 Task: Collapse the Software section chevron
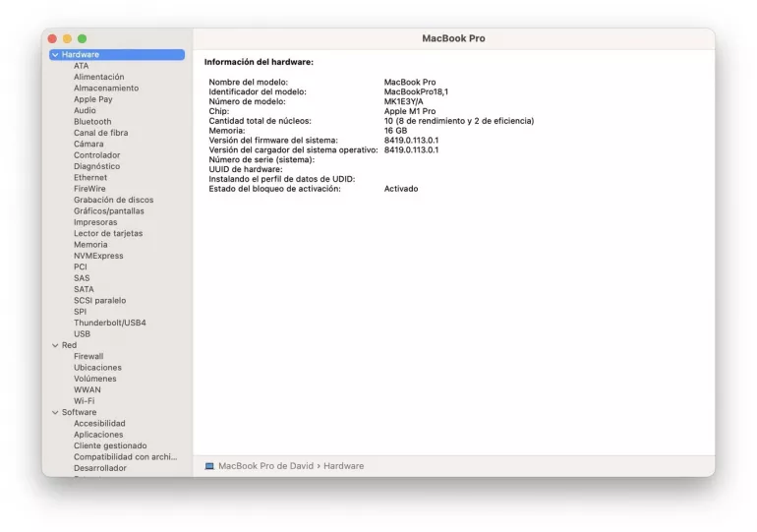(x=55, y=413)
